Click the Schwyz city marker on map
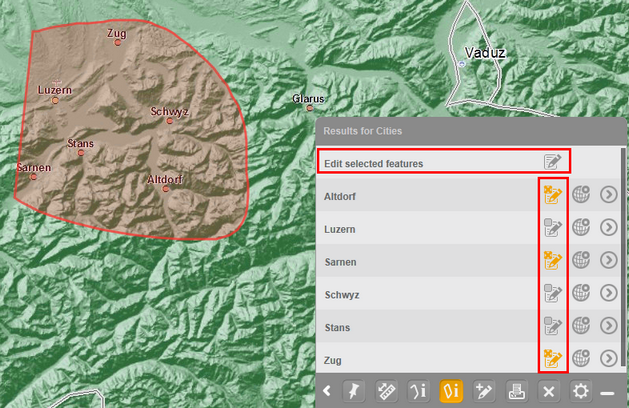629x408 pixels. pyautogui.click(x=170, y=121)
